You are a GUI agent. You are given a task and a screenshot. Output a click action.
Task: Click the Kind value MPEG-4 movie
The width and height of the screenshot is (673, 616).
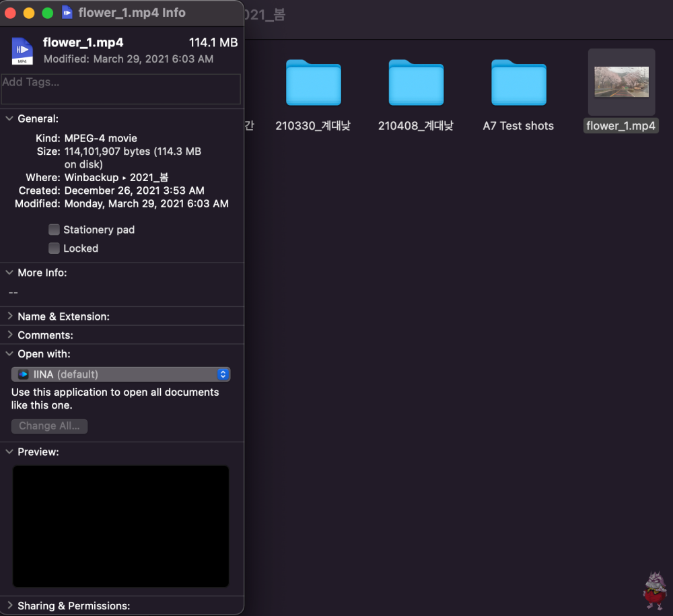pos(101,138)
